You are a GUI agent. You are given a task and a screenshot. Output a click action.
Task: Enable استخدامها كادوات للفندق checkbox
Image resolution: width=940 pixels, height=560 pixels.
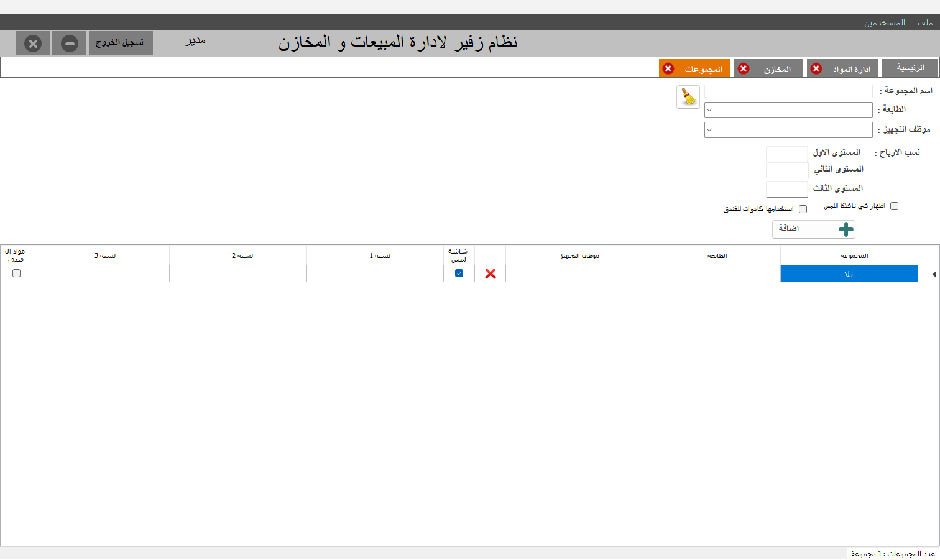(803, 209)
